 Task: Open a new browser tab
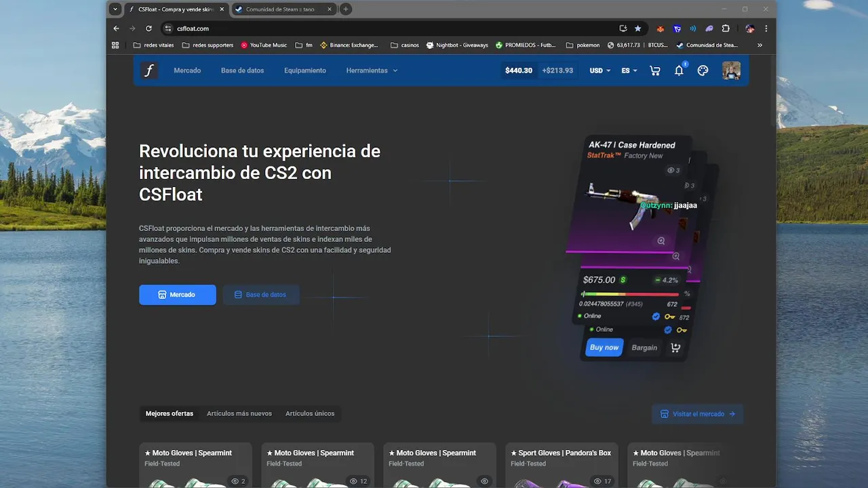pos(346,9)
